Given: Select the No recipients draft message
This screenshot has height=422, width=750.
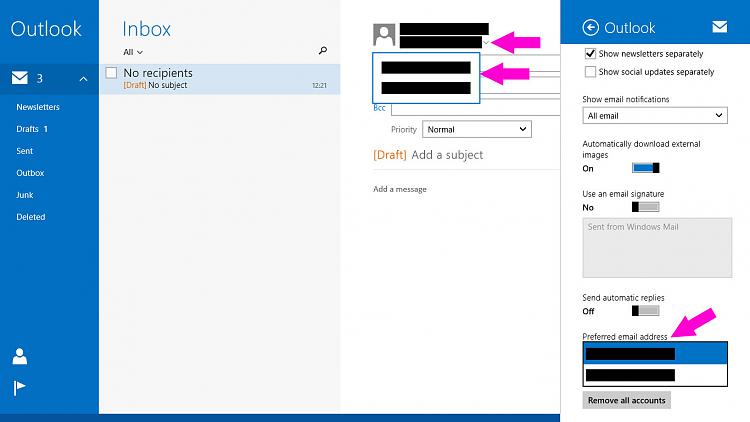Looking at the screenshot, I should 220,79.
